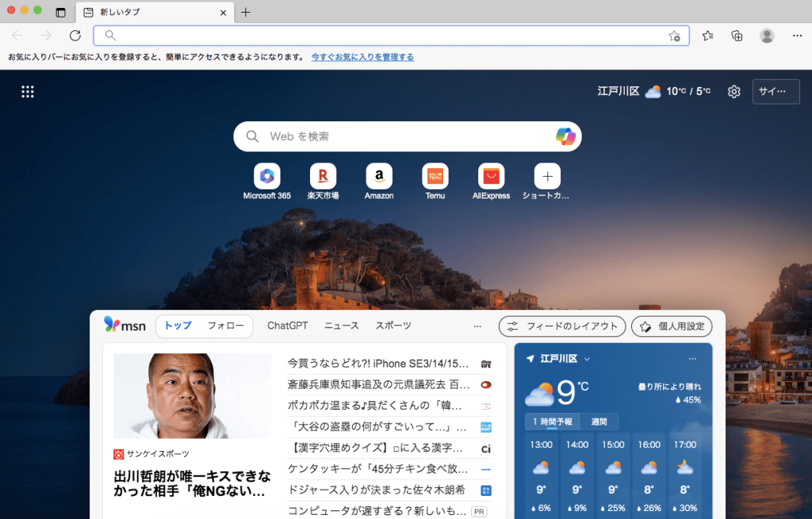Open AliExpress shortcut tile
The image size is (812, 519).
click(491, 181)
